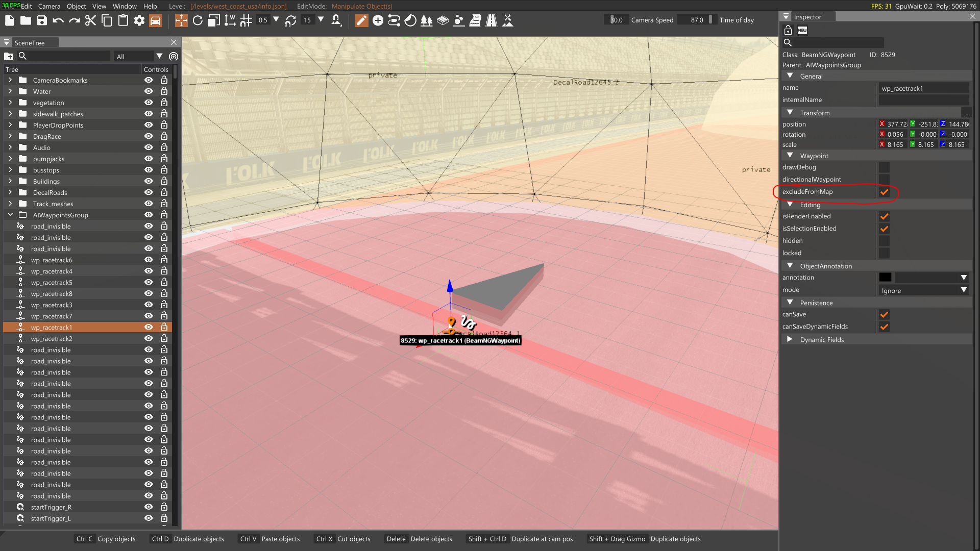Viewport: 980px width, 551px height.
Task: Expand the DecalRoads folder
Action: click(x=10, y=192)
